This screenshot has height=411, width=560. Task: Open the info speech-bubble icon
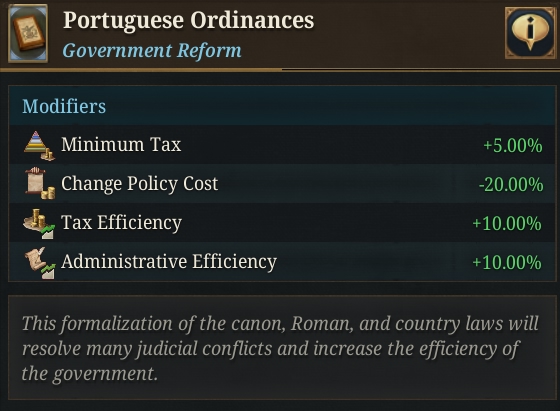530,33
